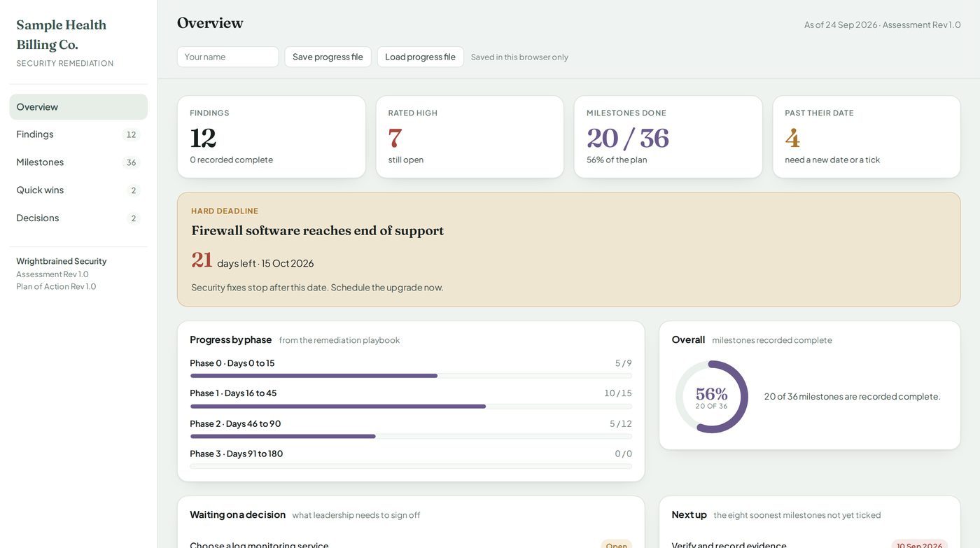Click the Phase 2 progress bar

click(411, 437)
